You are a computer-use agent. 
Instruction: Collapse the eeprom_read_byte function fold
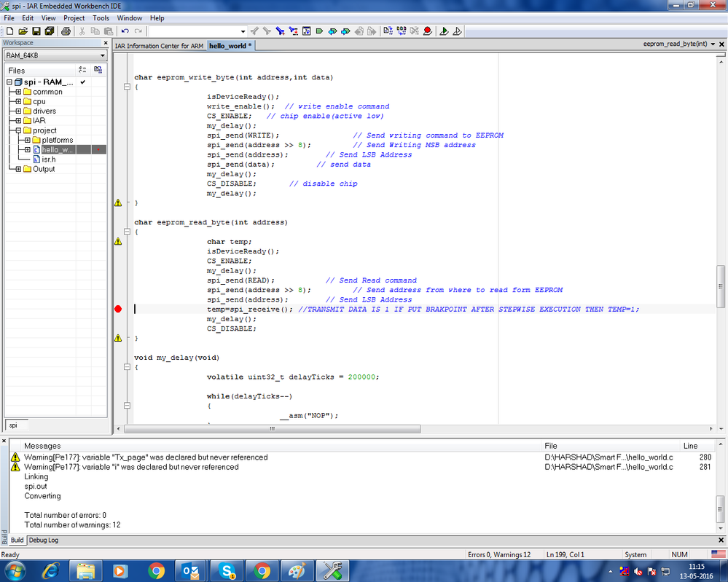127,232
